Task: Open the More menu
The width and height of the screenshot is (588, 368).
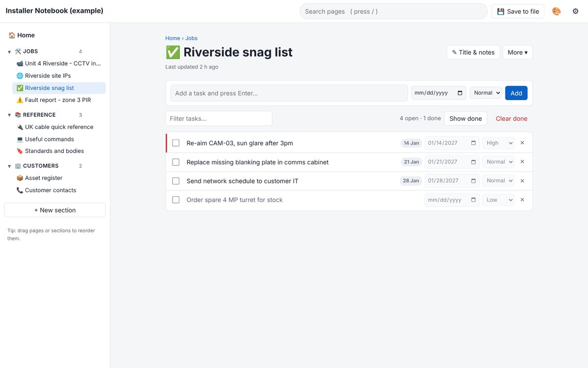Action: point(517,53)
